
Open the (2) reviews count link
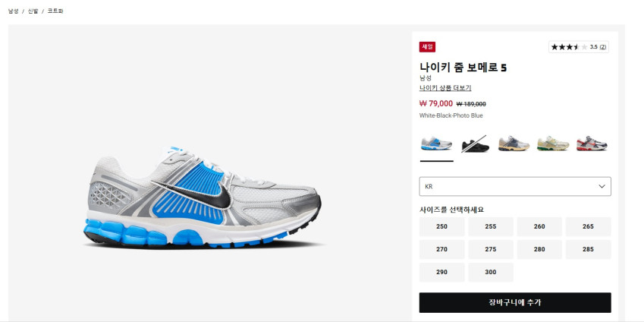(x=602, y=47)
